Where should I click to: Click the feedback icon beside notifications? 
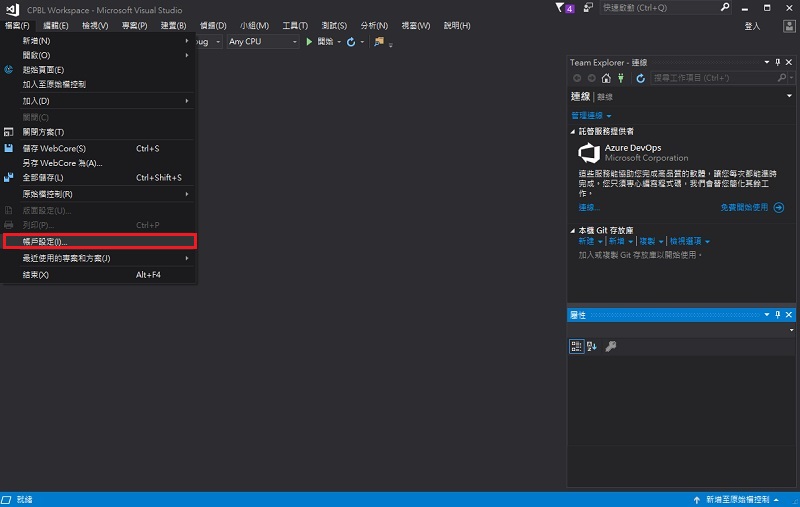tap(588, 8)
